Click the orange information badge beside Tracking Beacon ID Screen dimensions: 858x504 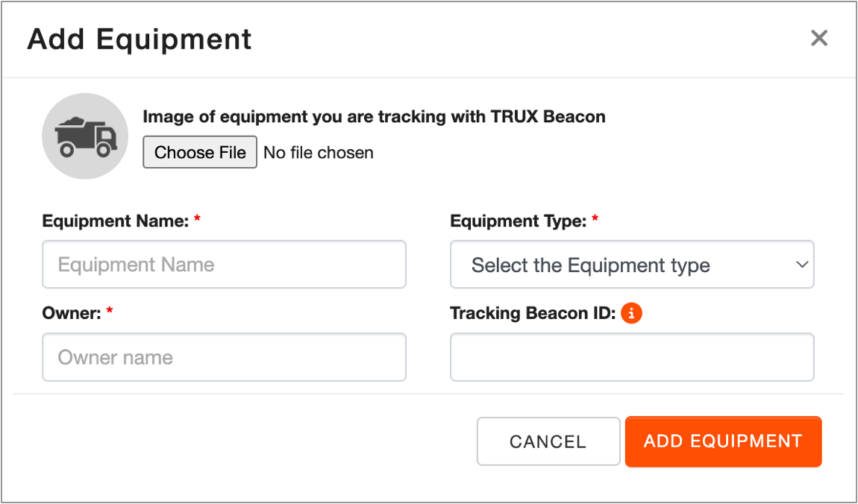pyautogui.click(x=632, y=313)
